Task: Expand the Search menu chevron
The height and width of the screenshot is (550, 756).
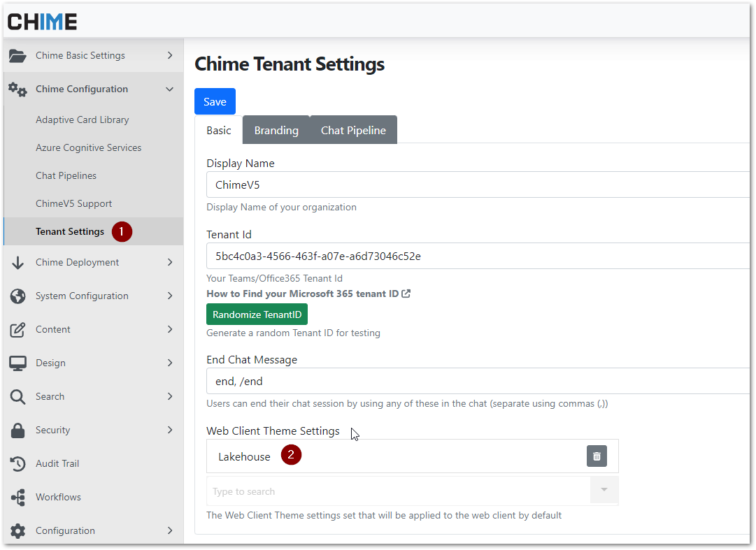Action: coord(169,397)
